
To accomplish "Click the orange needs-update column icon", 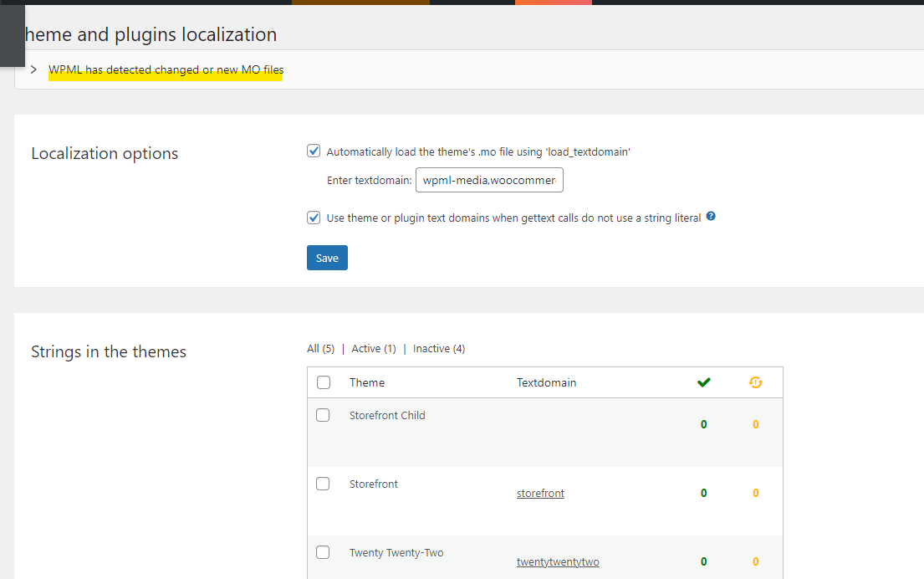I will click(x=755, y=382).
